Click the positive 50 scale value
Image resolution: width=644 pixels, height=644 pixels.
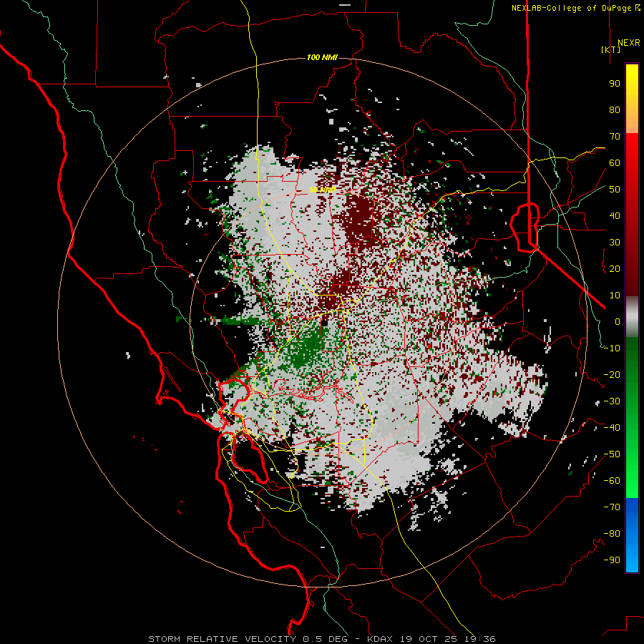pyautogui.click(x=615, y=190)
